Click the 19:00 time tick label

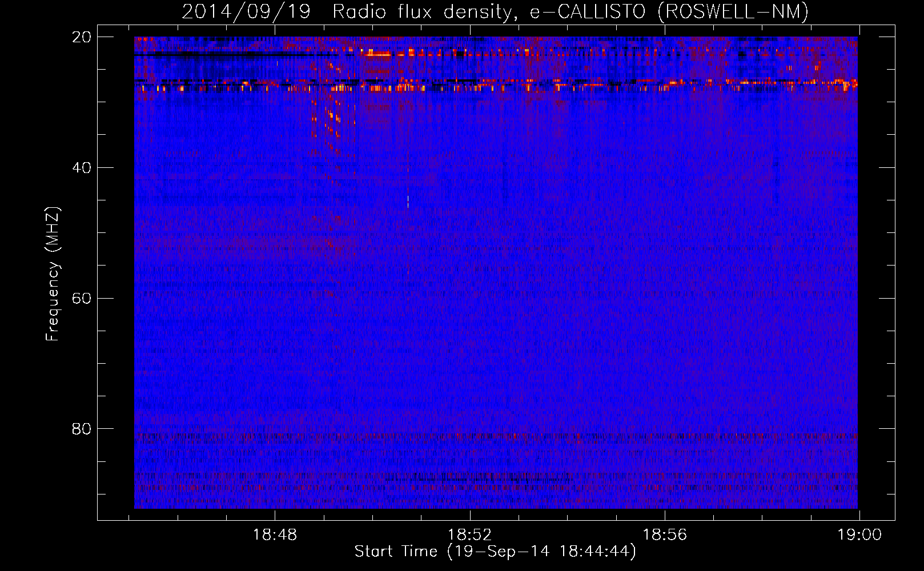point(859,535)
